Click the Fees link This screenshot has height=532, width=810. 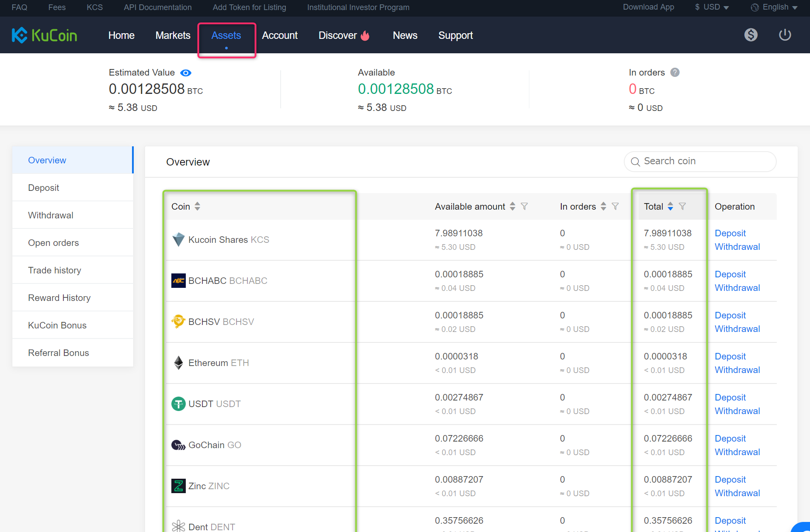(57, 7)
